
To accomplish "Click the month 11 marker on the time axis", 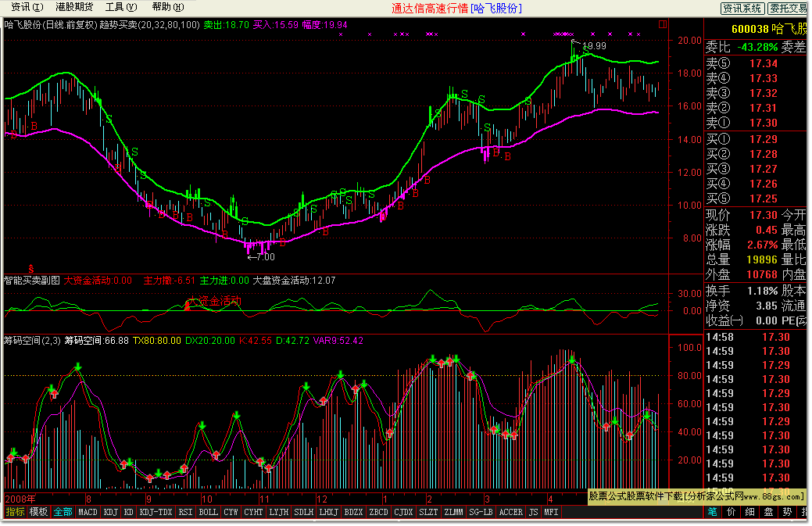I will 264,499.
